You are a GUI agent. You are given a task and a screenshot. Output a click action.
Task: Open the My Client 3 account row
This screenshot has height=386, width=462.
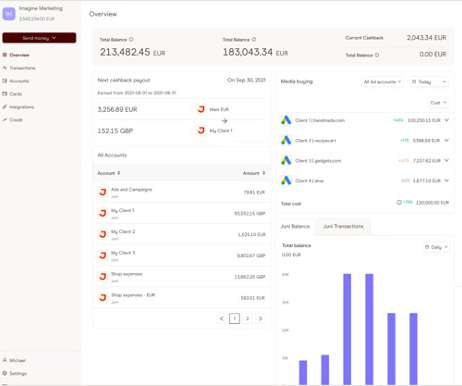click(x=181, y=255)
